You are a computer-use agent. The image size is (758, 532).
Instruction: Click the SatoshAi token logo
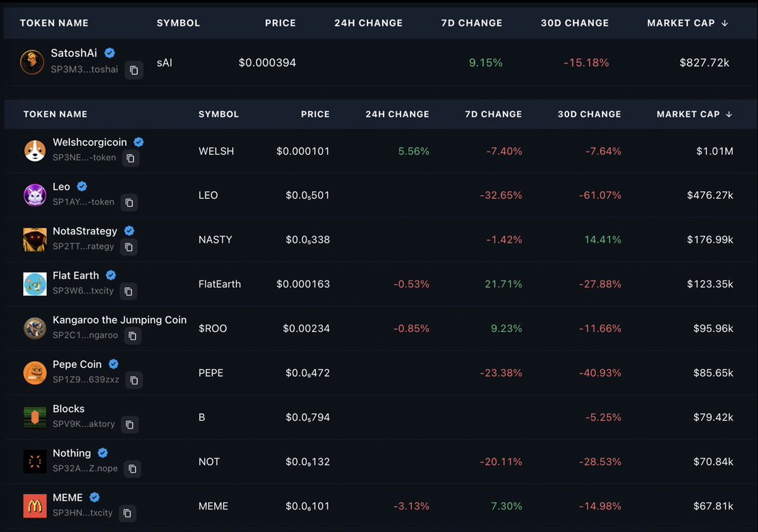tap(32, 62)
